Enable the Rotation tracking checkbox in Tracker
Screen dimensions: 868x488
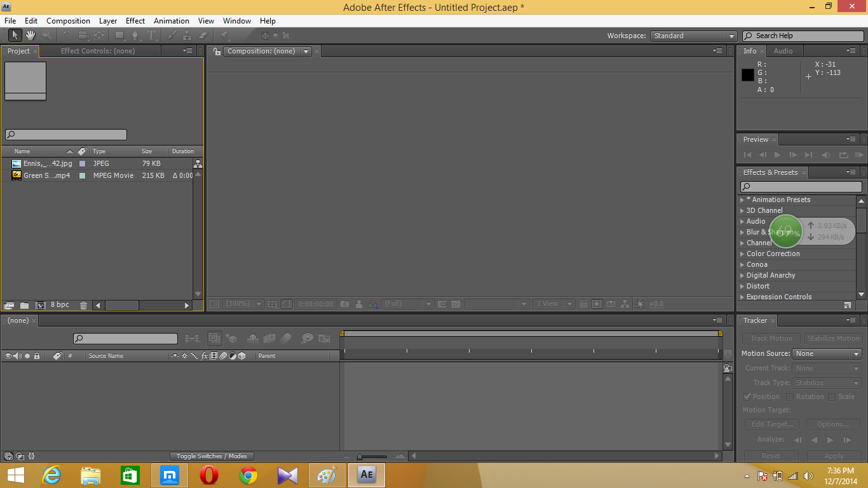tap(789, 396)
